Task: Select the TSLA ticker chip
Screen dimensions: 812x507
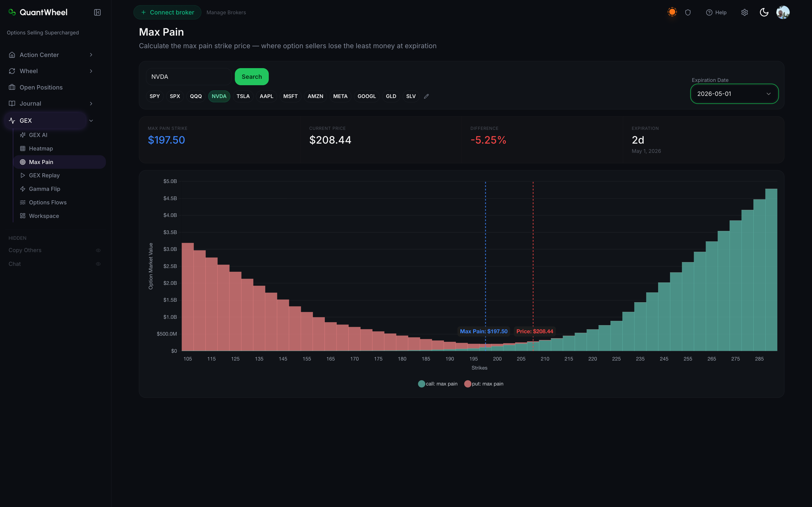Action: pos(243,96)
